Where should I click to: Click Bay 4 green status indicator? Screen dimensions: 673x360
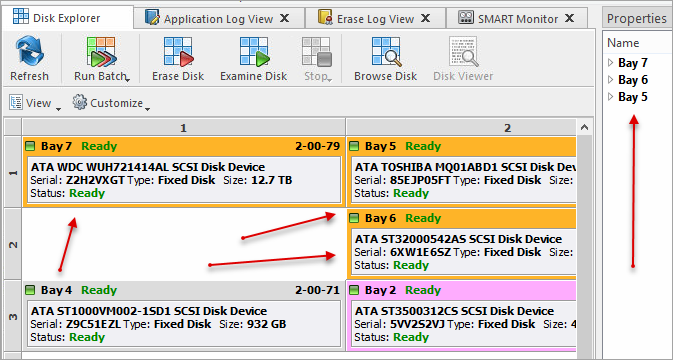30,290
